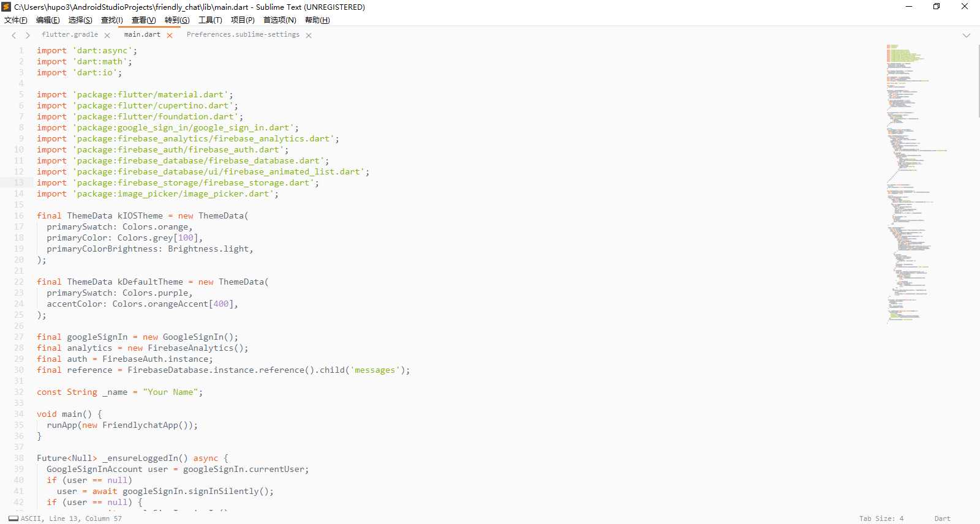
Task: Toggle the side panel switch icon in status bar
Action: (x=13, y=518)
